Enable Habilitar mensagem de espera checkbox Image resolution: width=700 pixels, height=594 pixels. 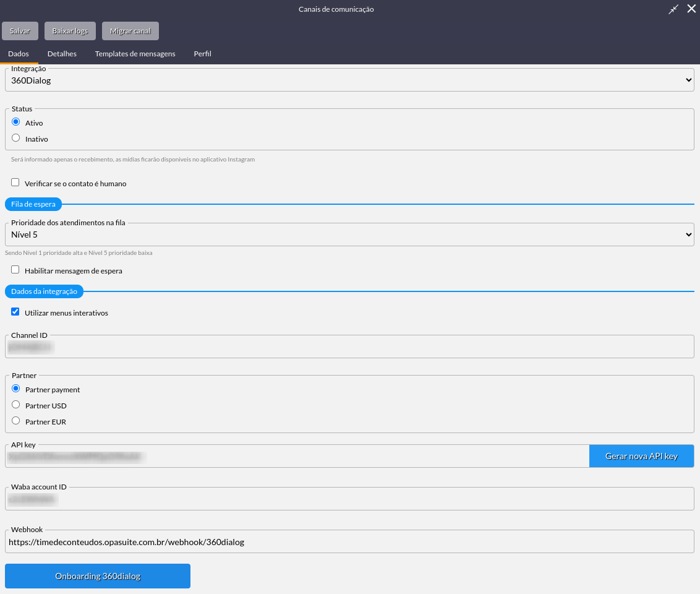[15, 270]
